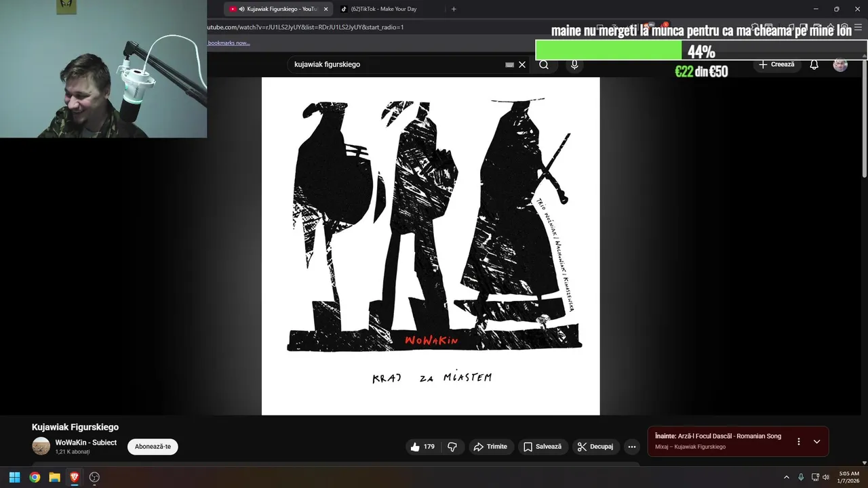This screenshot has width=868, height=488.
Task: Save video with Salvează button
Action: pyautogui.click(x=542, y=447)
